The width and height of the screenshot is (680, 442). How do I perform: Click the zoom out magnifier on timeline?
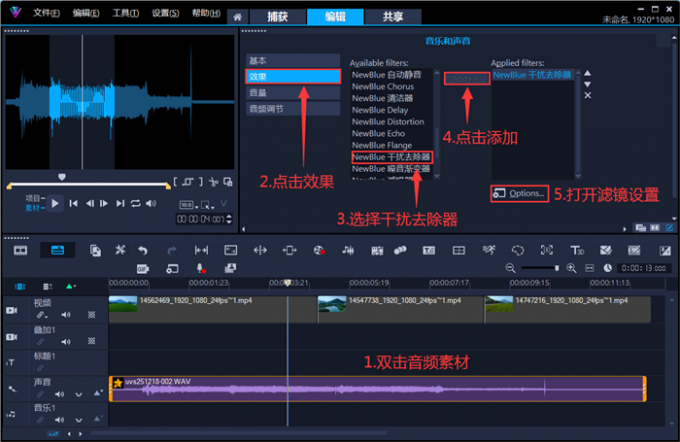(511, 268)
